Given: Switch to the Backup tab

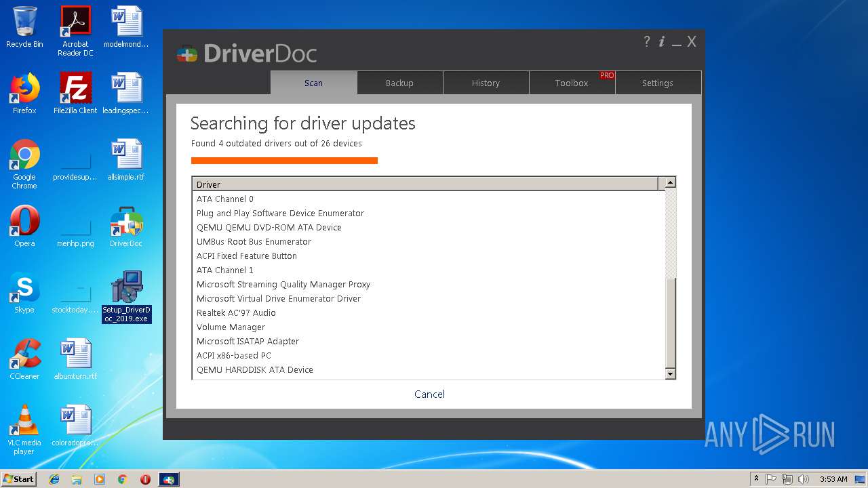Looking at the screenshot, I should coord(399,83).
